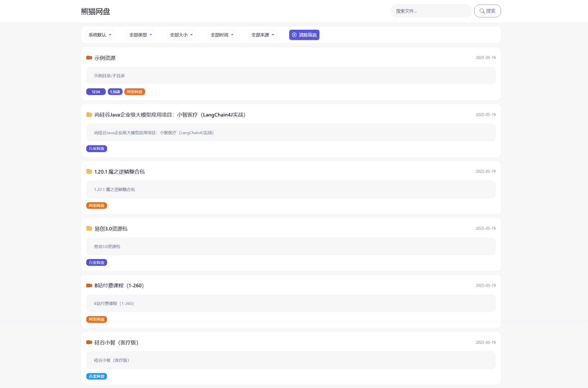The height and width of the screenshot is (388, 588).
Task: Open the 系统默认 sort dropdown
Action: [100, 35]
